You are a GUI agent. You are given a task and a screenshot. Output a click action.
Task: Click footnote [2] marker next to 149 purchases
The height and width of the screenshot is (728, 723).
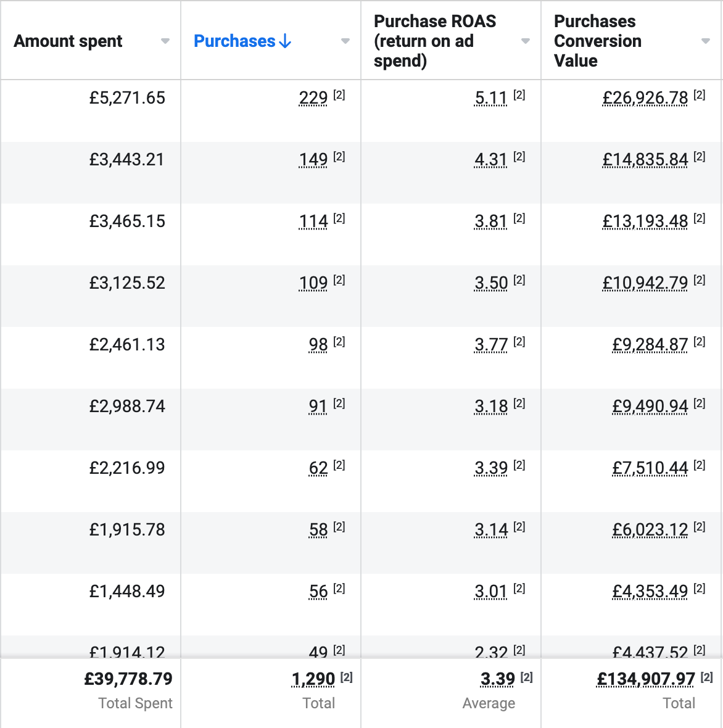(x=339, y=157)
